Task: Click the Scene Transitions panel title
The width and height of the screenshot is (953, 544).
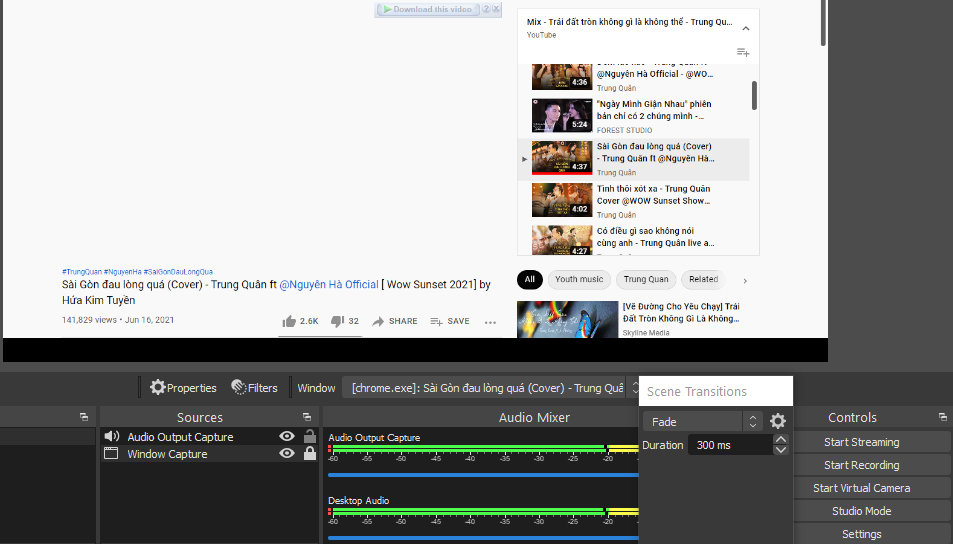Action: point(697,391)
